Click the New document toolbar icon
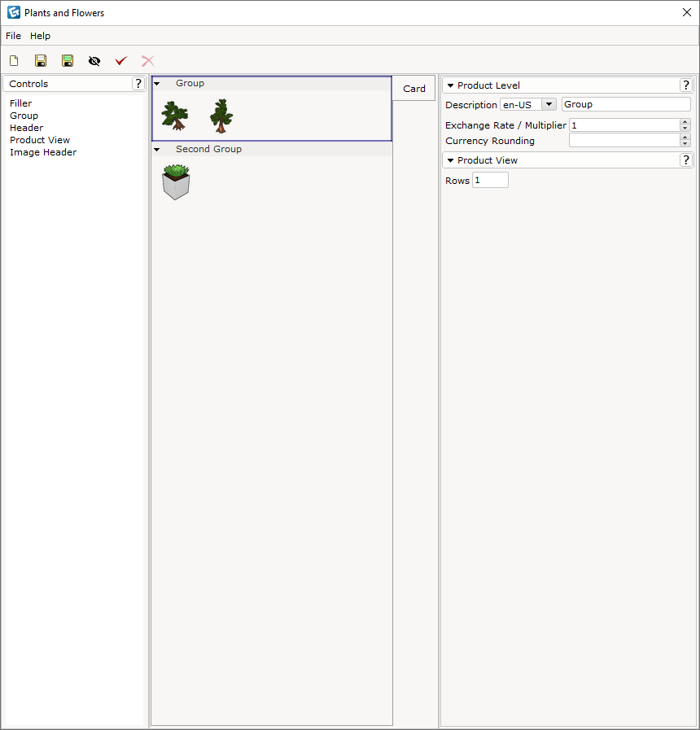 pos(14,61)
